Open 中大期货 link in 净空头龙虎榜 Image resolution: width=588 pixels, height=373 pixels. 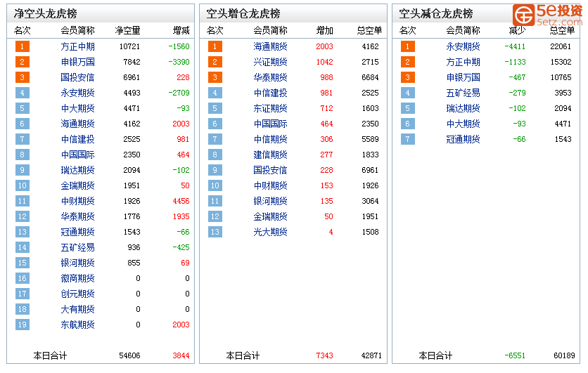tap(77, 108)
